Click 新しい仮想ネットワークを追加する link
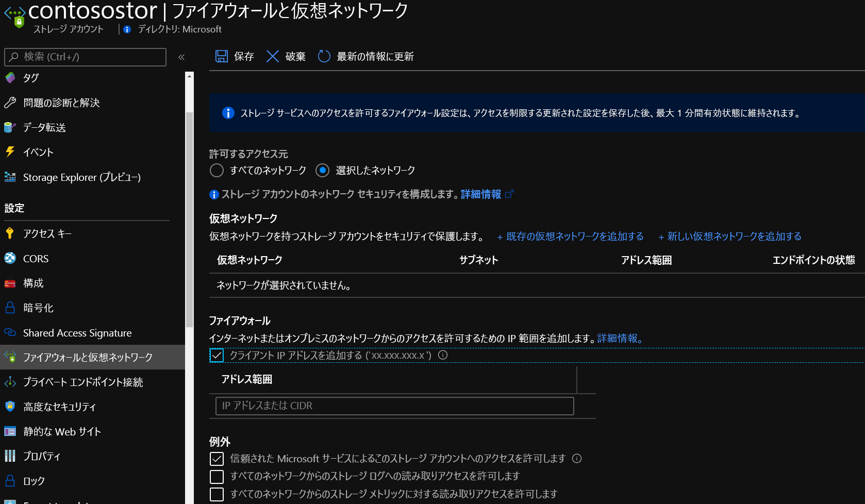865x504 pixels. (730, 236)
